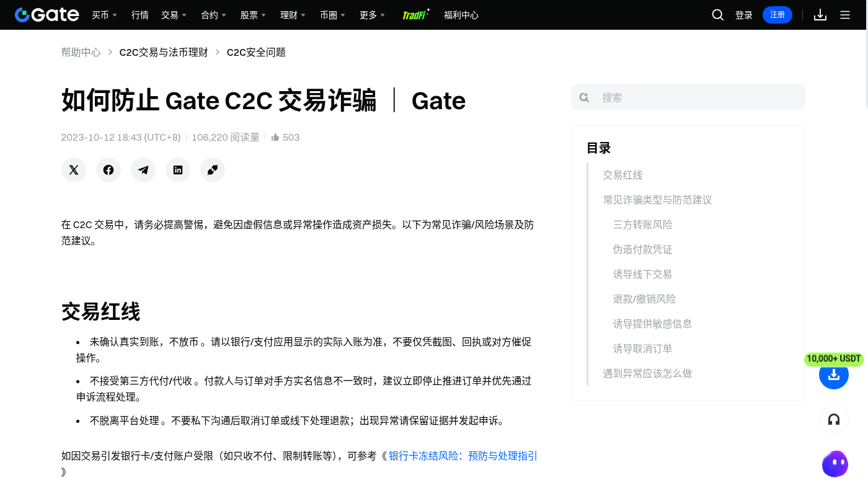The width and height of the screenshot is (868, 496).
Task: Click the 10,000+ USDT promo badge
Action: coord(834,359)
